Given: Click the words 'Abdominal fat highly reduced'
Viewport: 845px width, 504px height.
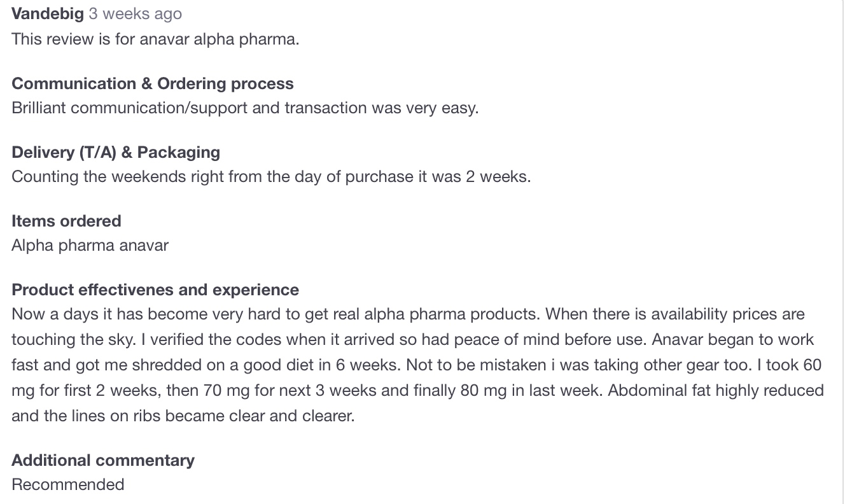Looking at the screenshot, I should [716, 391].
